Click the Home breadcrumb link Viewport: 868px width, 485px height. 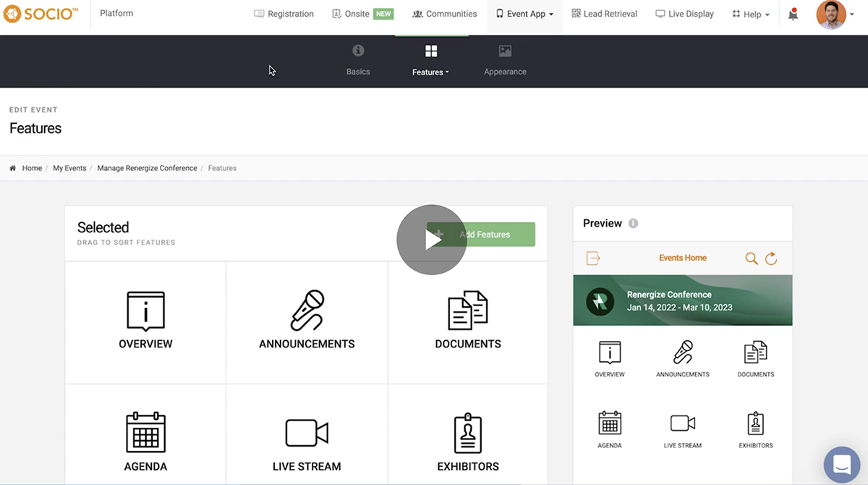point(32,168)
